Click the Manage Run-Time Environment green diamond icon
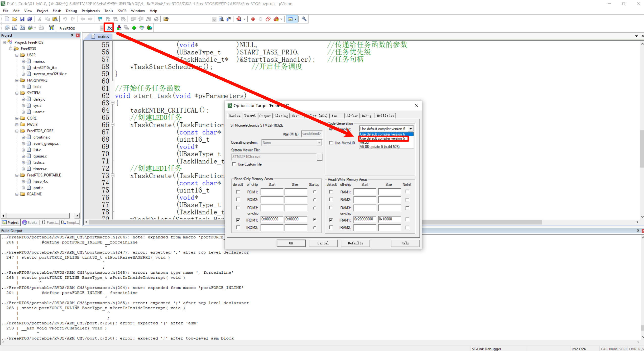 tap(134, 28)
